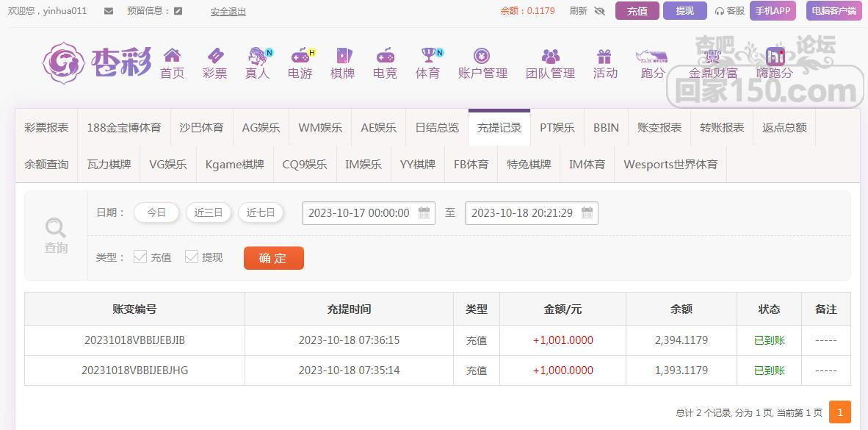Select the 近七日 date range

261,212
